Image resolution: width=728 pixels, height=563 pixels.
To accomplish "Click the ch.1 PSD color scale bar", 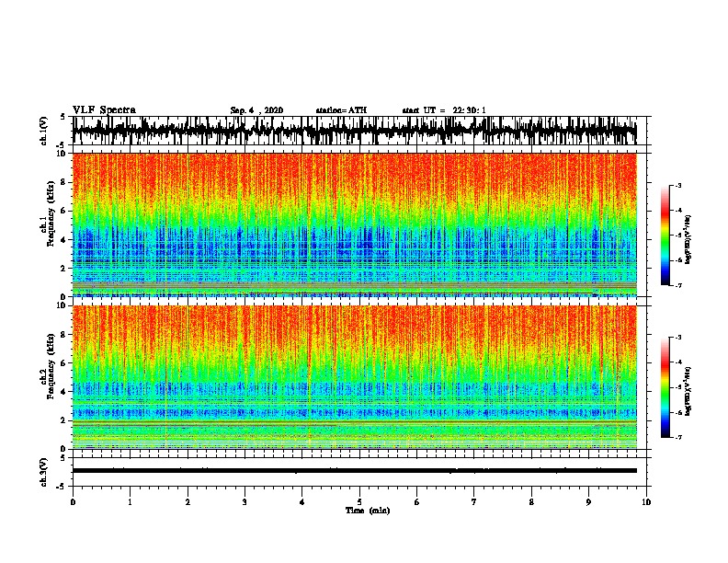I will coord(665,236).
